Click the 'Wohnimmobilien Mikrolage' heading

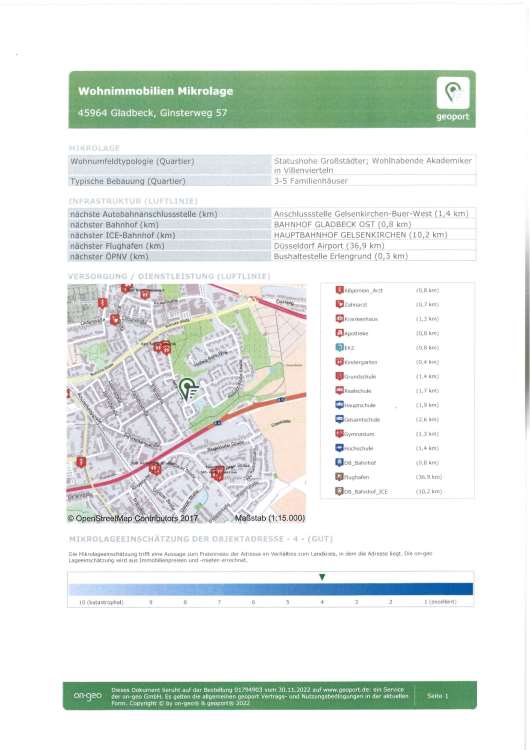coord(155,91)
